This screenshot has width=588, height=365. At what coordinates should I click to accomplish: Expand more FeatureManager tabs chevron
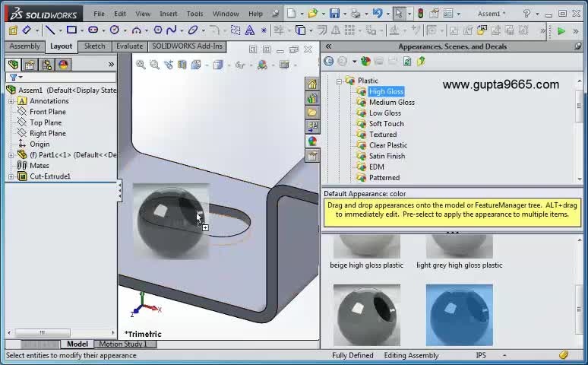(x=111, y=64)
